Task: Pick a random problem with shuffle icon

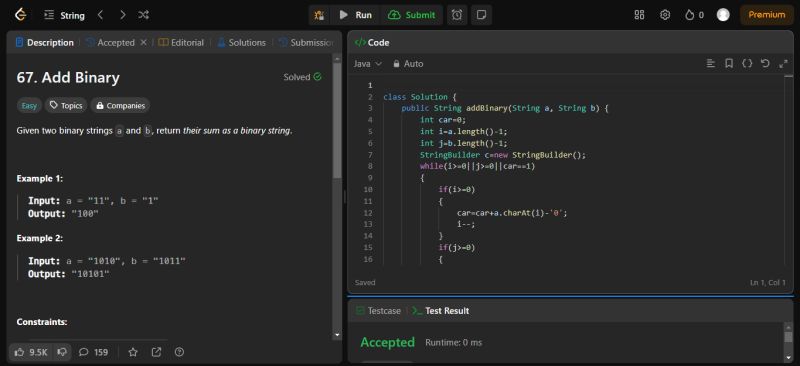Action: click(143, 15)
